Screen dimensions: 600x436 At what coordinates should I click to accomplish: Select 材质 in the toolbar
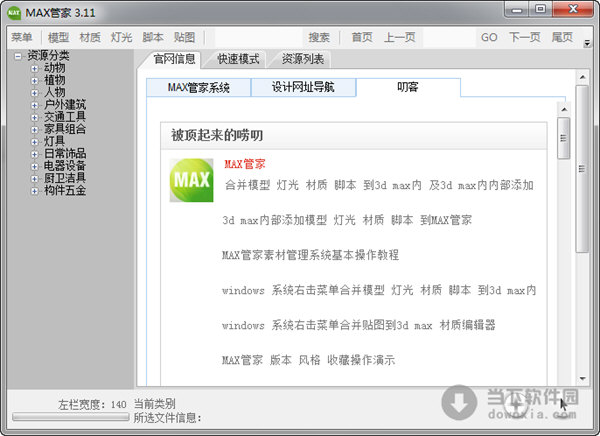(x=90, y=38)
